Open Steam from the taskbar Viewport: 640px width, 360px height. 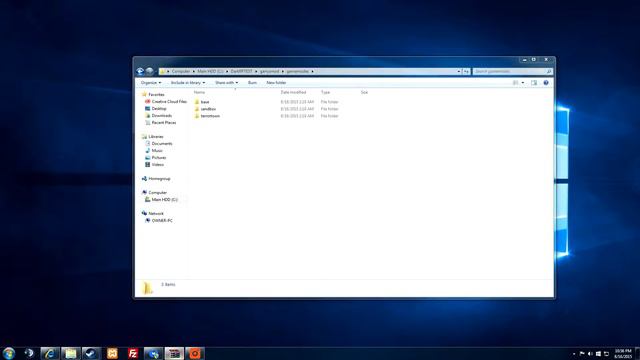click(x=91, y=353)
